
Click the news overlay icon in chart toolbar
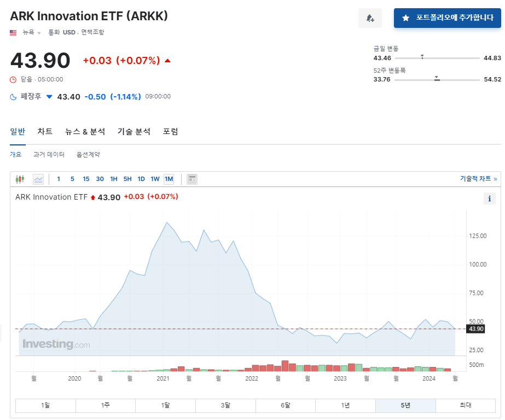192,179
